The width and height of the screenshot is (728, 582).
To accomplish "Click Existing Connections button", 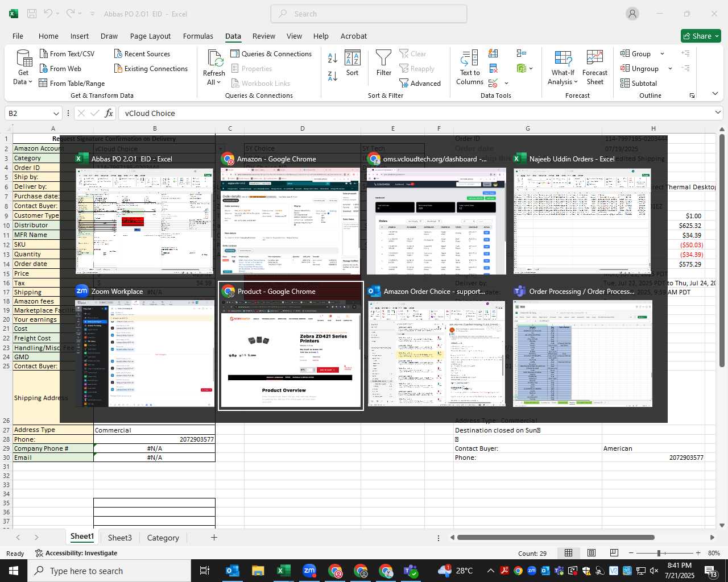I will [151, 68].
